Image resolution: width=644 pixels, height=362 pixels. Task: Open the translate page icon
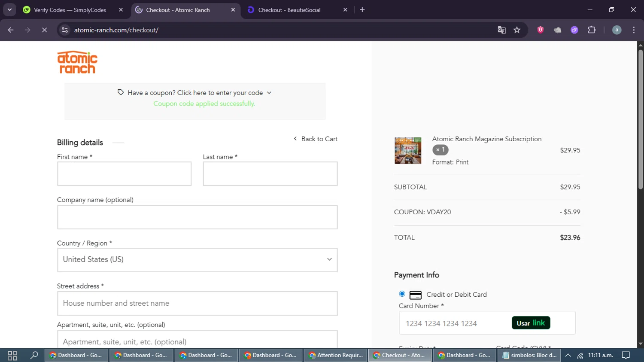(x=501, y=30)
